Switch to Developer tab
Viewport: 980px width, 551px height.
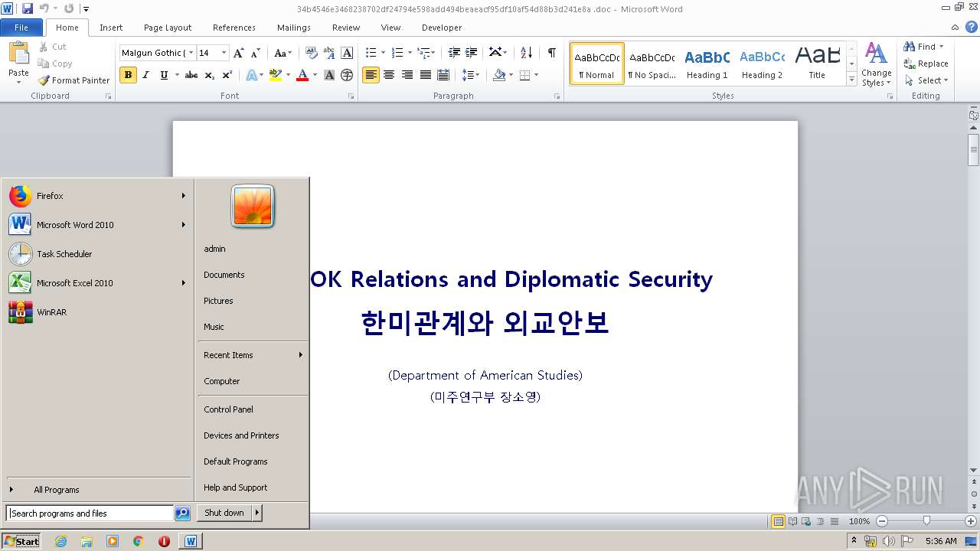[x=442, y=28]
